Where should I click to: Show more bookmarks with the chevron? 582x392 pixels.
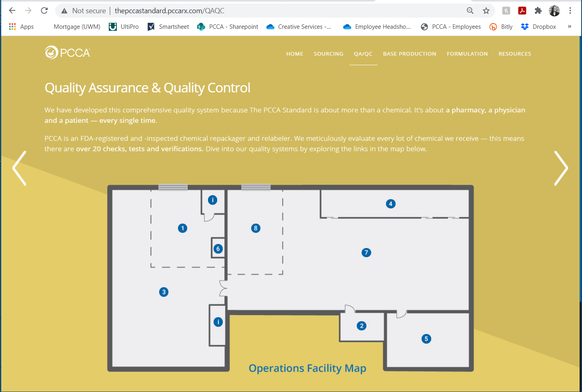(569, 27)
